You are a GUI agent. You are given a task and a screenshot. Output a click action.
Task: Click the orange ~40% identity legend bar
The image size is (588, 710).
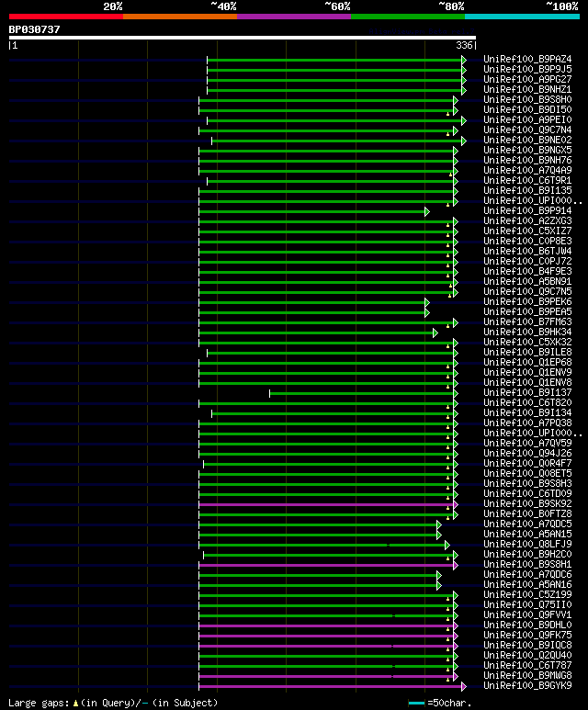click(180, 17)
